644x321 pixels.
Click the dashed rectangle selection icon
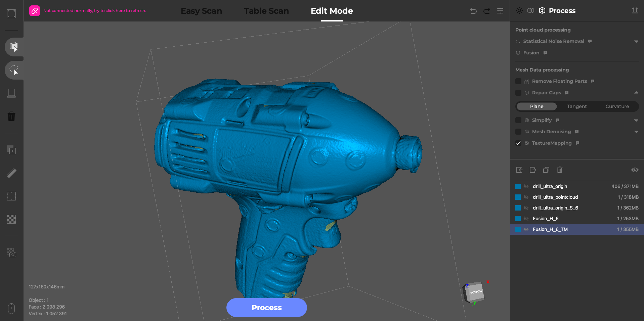[x=11, y=196]
